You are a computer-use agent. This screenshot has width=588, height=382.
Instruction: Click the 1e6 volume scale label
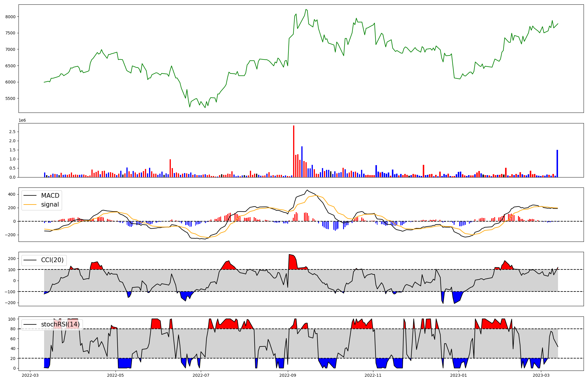click(22, 120)
